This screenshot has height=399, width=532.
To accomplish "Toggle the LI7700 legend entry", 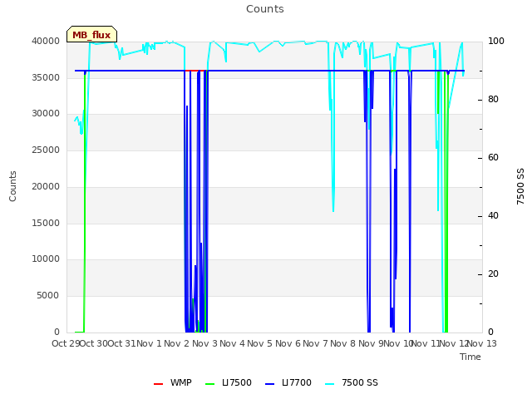I will (x=288, y=382).
